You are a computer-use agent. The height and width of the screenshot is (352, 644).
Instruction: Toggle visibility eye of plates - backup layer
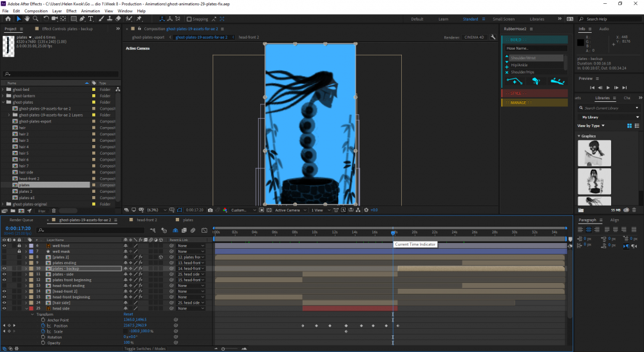click(5, 269)
